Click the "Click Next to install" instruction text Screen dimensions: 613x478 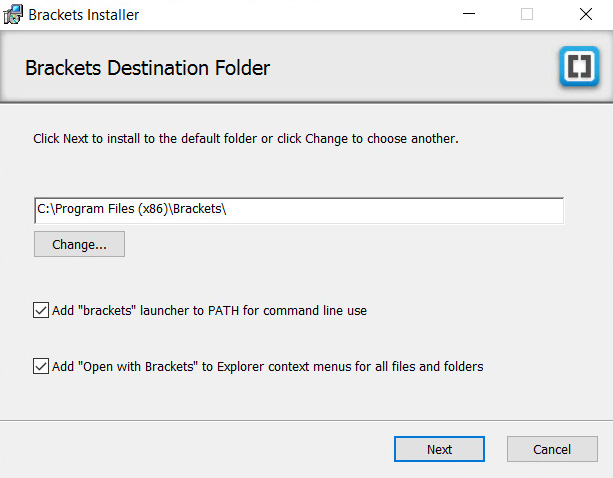[246, 139]
